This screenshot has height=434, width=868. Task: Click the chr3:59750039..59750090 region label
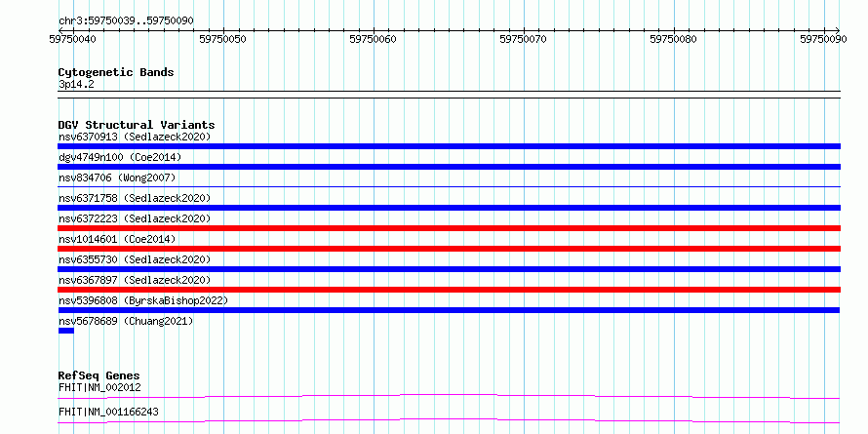(x=126, y=21)
